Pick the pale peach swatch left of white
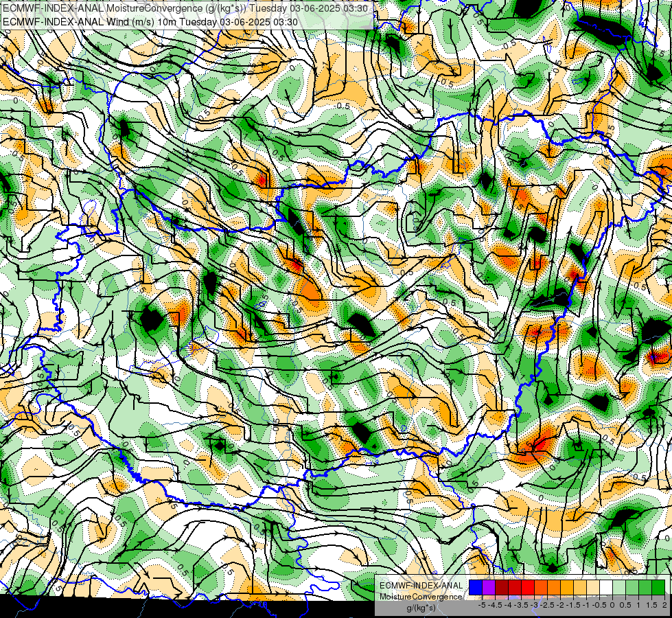Image resolution: width=672 pixels, height=618 pixels. click(593, 587)
